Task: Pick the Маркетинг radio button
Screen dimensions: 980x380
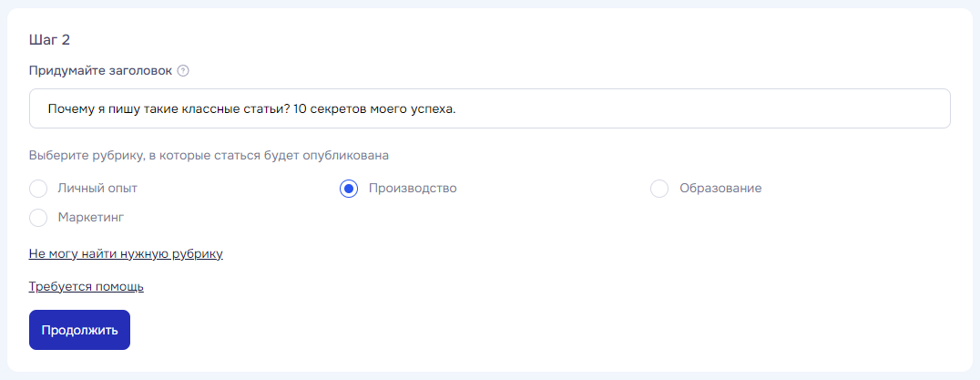Action: [x=38, y=218]
